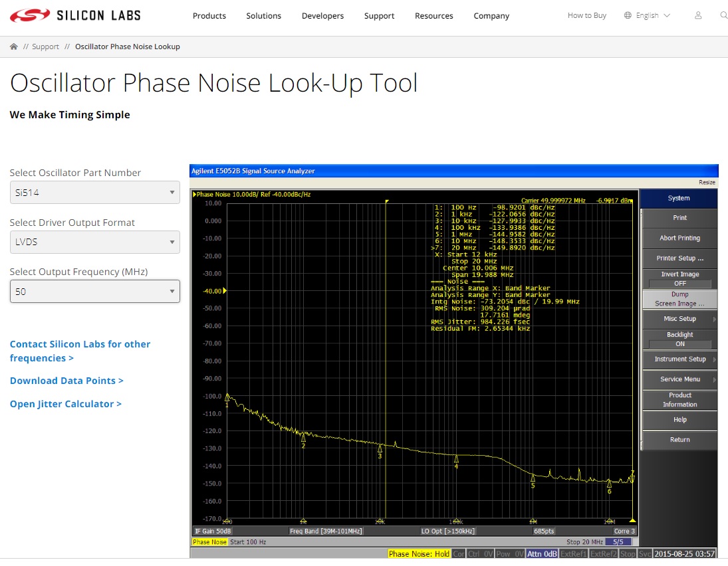Screen dimensions: 728x566
Task: Go to home via breadcrumb house icon
Action: pos(14,47)
